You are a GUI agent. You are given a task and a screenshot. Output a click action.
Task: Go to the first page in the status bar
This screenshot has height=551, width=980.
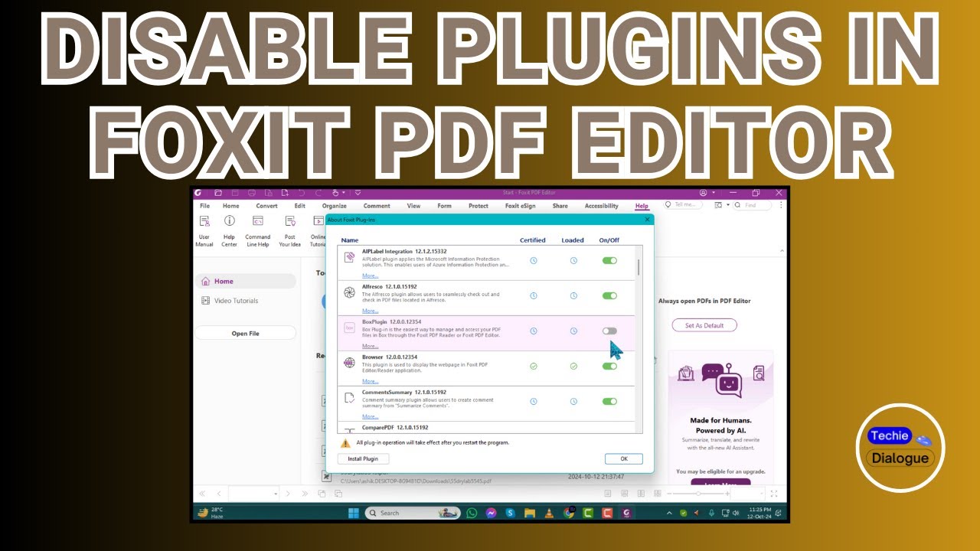(203, 494)
